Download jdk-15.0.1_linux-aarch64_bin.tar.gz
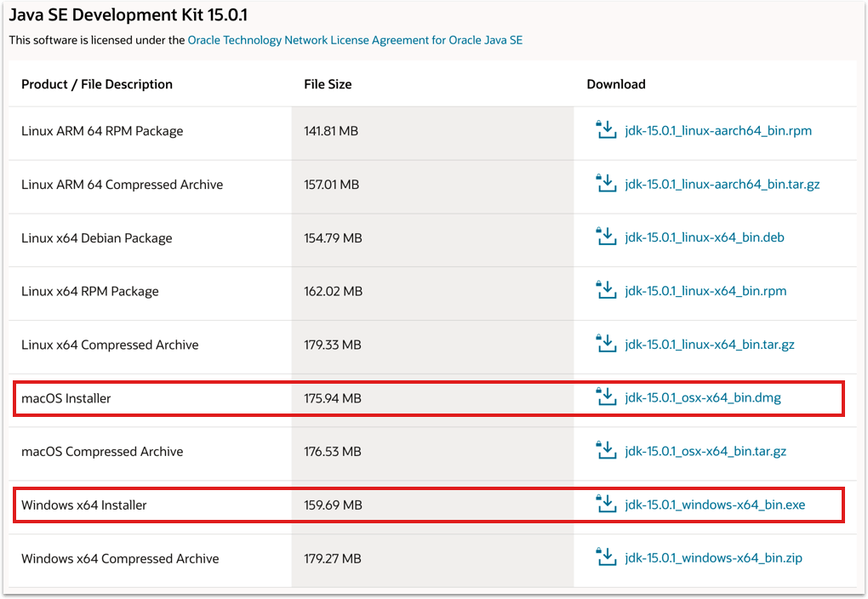This screenshot has width=868, height=599. pyautogui.click(x=722, y=185)
